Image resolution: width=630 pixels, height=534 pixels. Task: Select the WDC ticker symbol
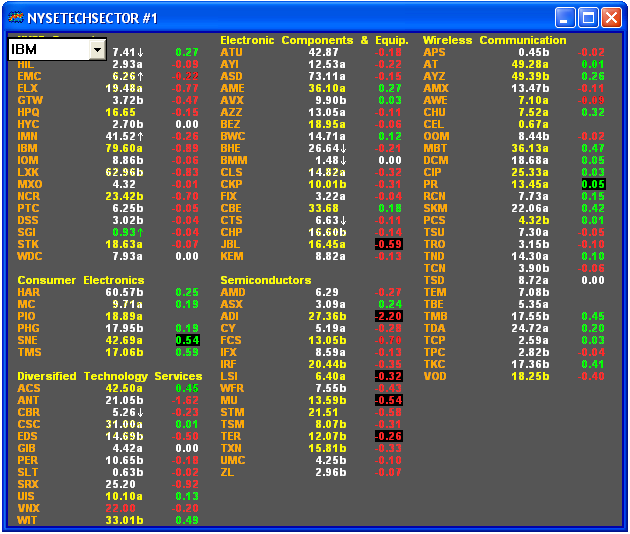[x=30, y=256]
